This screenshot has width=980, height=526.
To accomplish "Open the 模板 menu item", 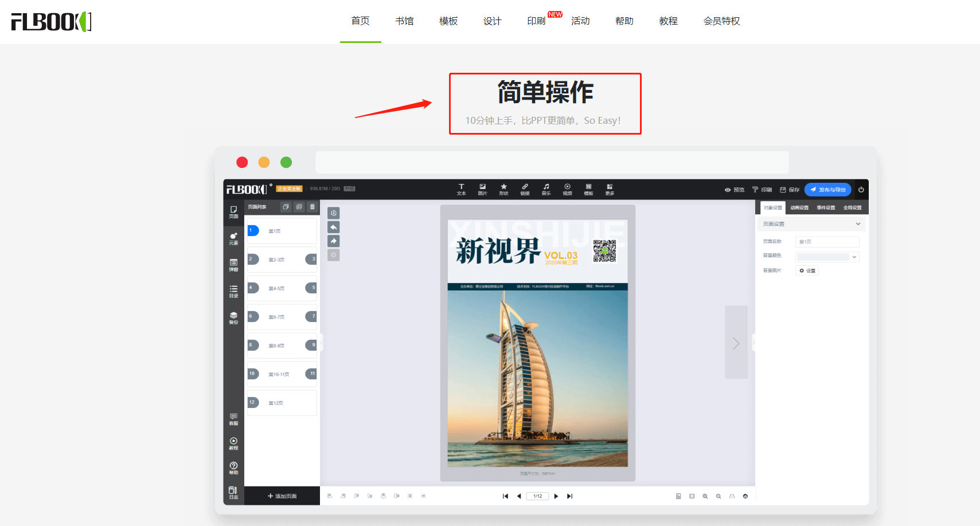I will pos(448,21).
